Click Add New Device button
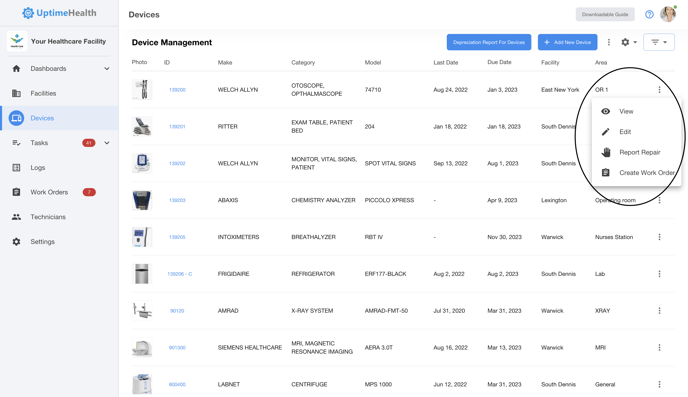 point(567,42)
